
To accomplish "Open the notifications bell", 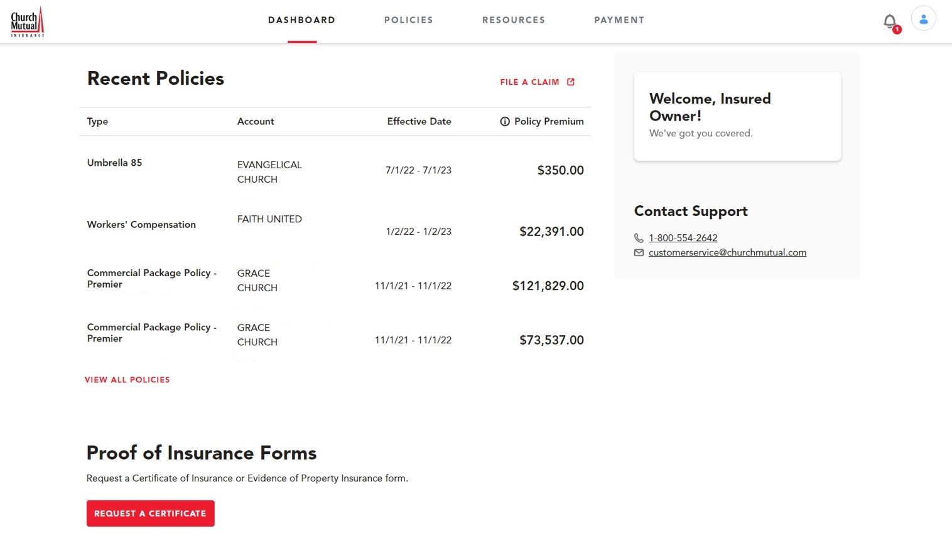I will coord(890,22).
